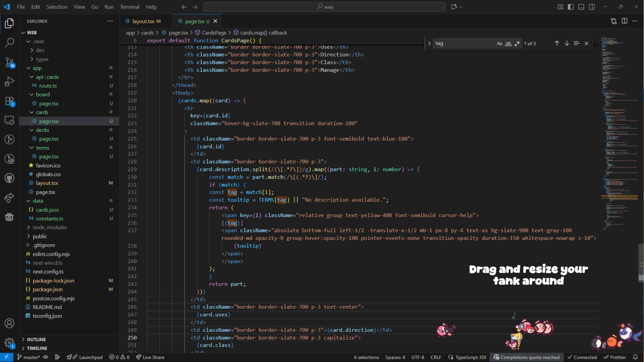This screenshot has height=362, width=644.
Task: Split the editor using the top-right icon
Action: click(625, 21)
